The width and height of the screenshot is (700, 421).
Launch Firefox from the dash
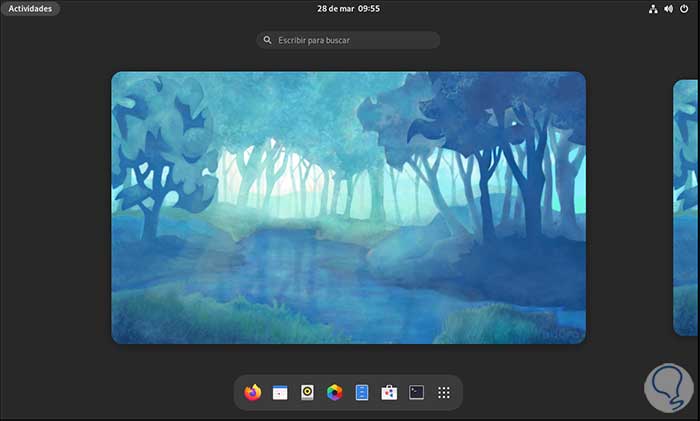point(253,392)
